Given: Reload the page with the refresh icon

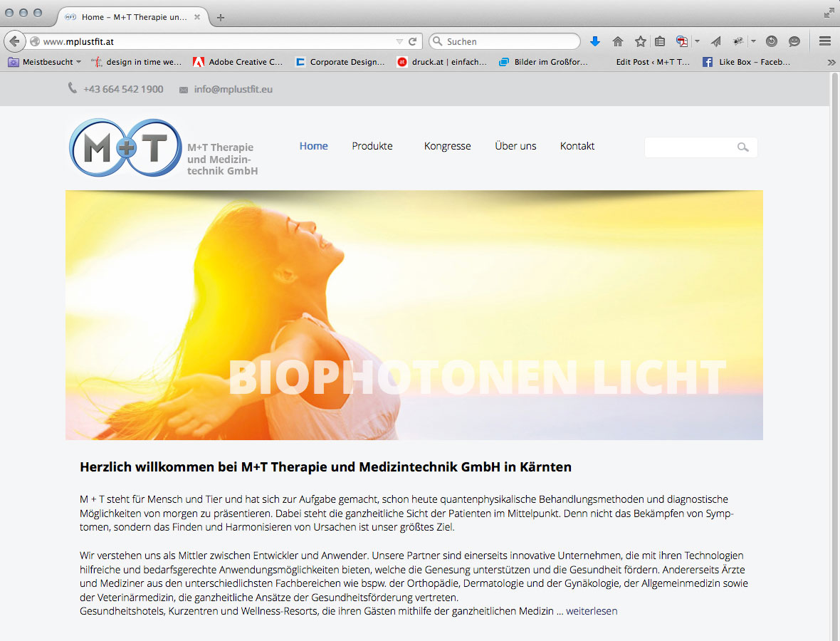Looking at the screenshot, I should [412, 41].
